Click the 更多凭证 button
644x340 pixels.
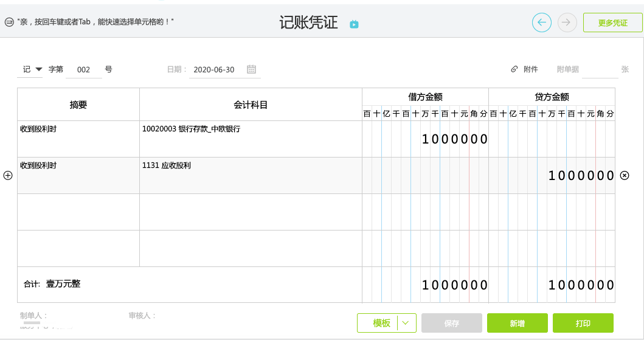pos(613,23)
